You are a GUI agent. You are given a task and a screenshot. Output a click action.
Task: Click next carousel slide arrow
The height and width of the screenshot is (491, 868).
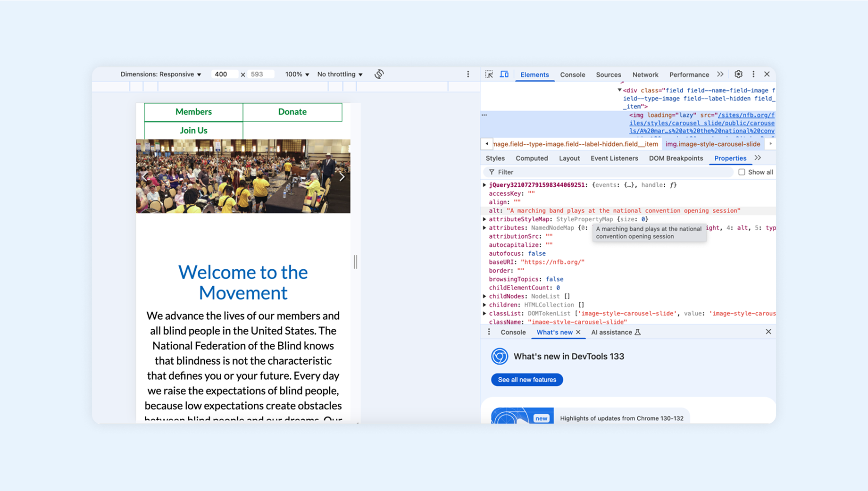(x=342, y=176)
